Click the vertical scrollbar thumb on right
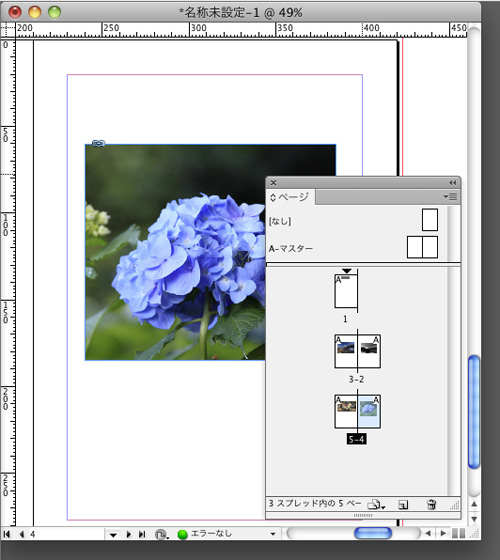The image size is (500, 560). [x=474, y=411]
